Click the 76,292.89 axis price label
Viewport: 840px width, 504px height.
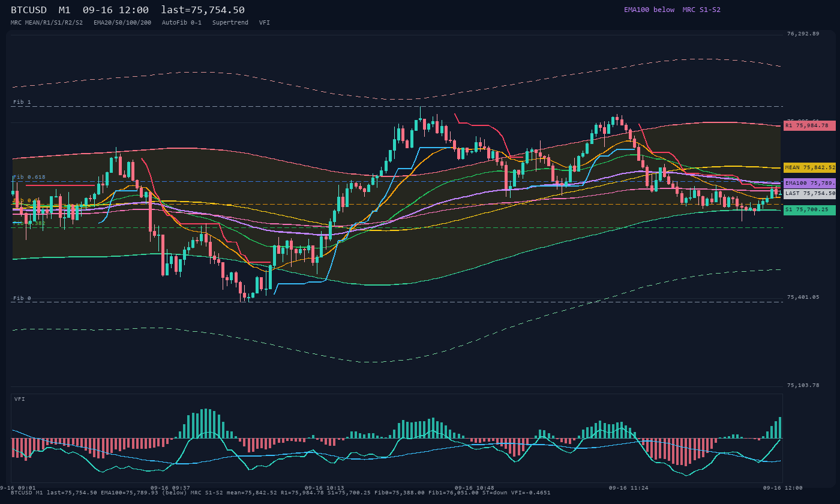click(x=803, y=34)
